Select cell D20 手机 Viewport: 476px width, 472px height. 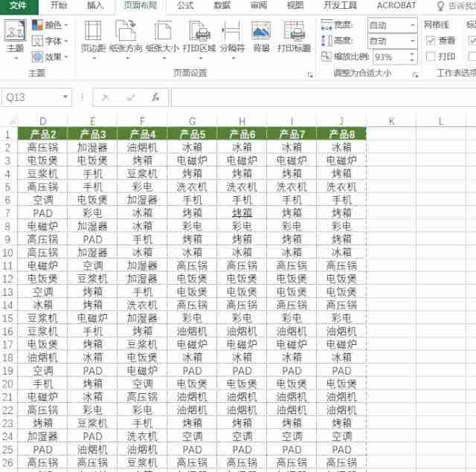tap(43, 384)
